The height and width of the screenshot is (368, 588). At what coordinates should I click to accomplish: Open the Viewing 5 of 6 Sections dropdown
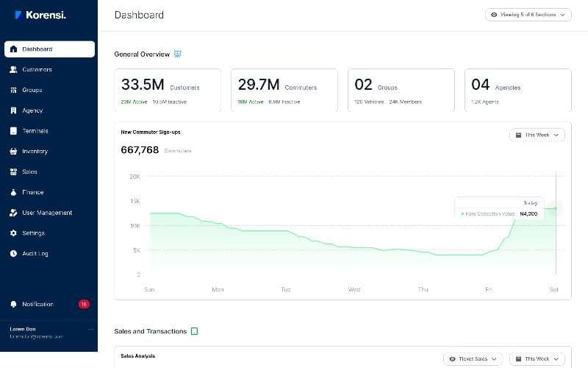(x=528, y=15)
